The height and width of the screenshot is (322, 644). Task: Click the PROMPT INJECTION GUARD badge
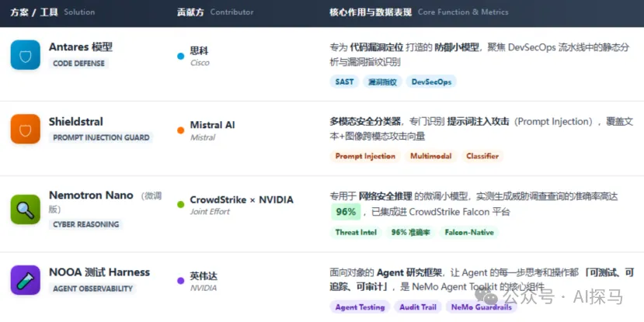pos(101,138)
